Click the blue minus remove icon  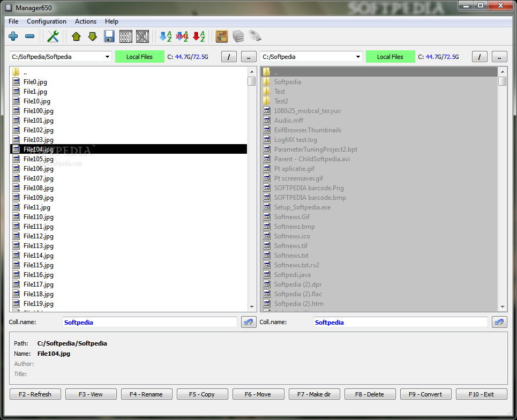[29, 36]
